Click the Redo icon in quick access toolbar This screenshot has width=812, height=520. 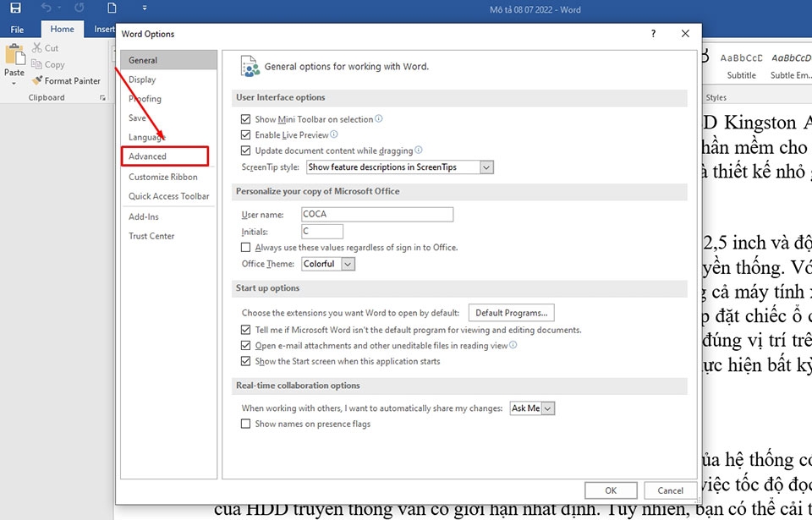coord(79,8)
